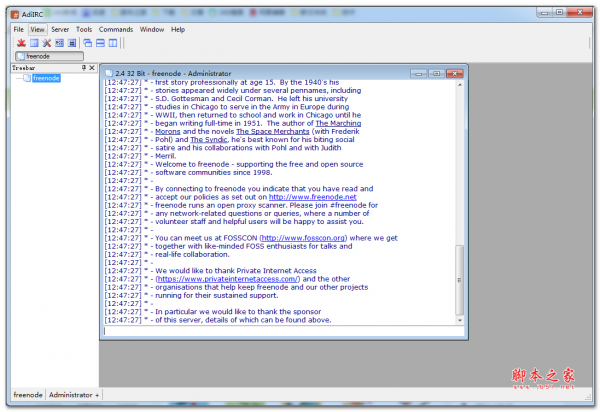
Task: Minimize the AdiIRC main window
Action: coord(545,13)
